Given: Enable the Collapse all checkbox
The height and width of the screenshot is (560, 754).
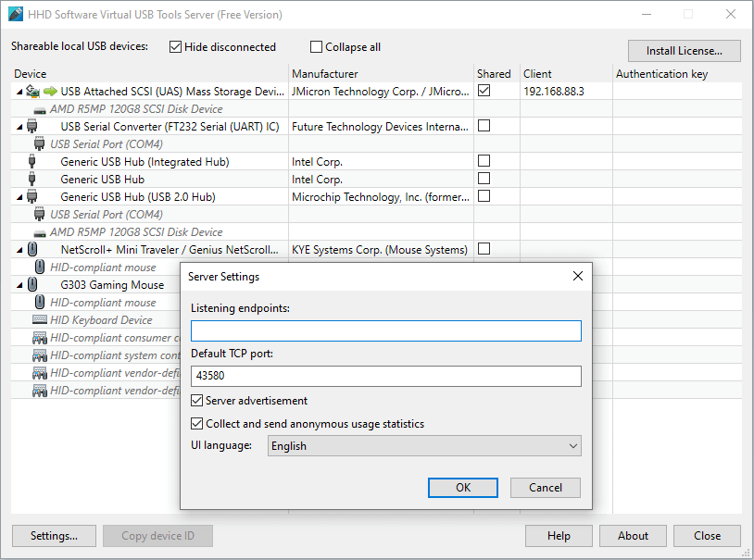Looking at the screenshot, I should [316, 47].
